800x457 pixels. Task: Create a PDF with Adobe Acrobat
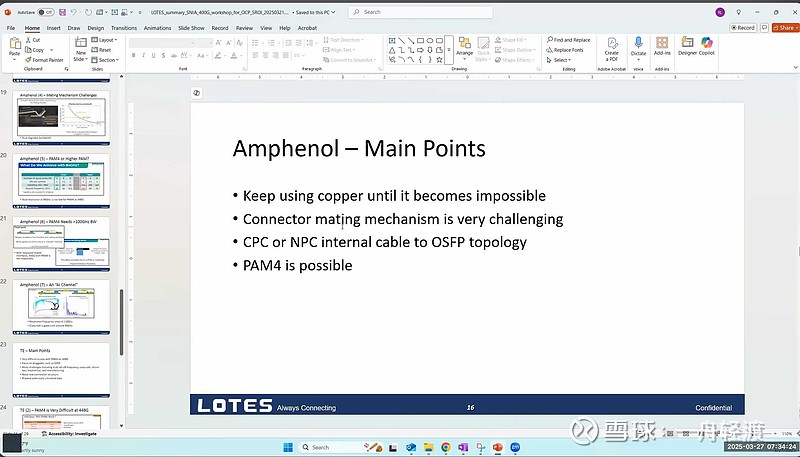612,49
